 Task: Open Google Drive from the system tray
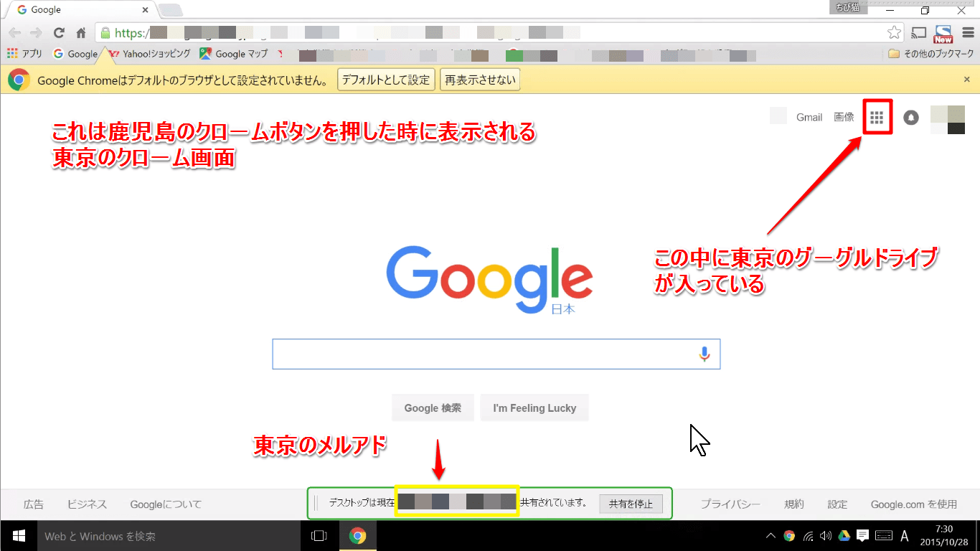[844, 536]
